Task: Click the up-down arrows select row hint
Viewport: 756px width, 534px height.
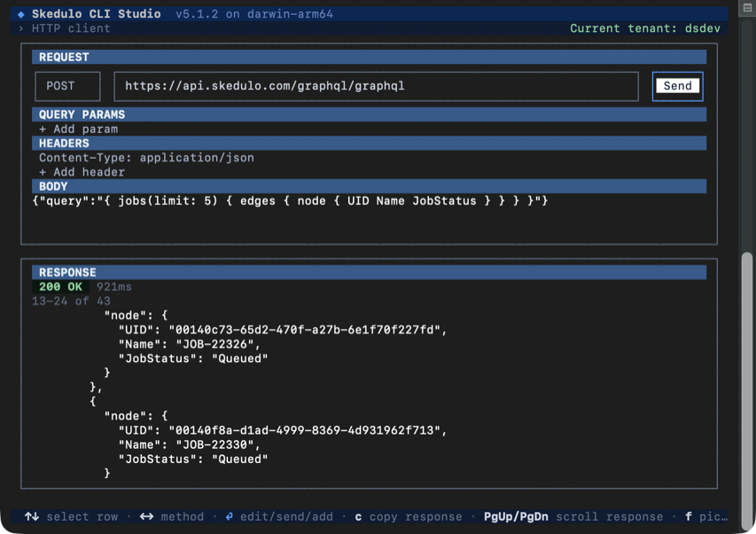Action: (72, 516)
